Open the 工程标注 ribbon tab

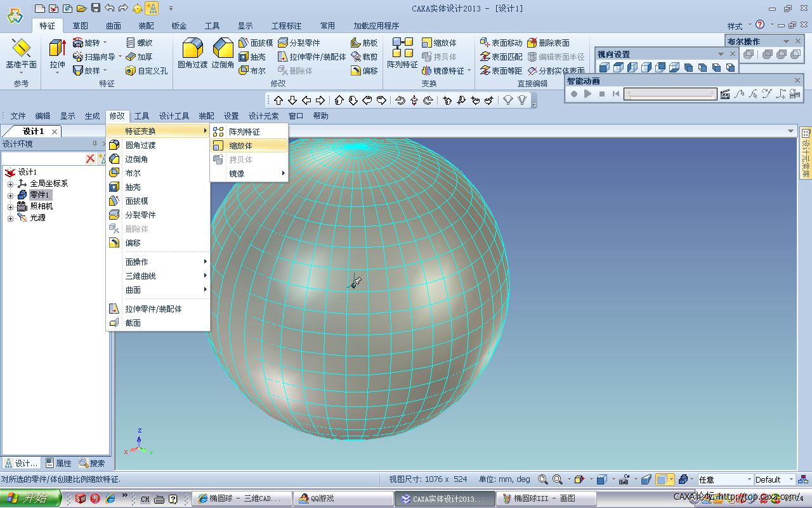tap(286, 26)
